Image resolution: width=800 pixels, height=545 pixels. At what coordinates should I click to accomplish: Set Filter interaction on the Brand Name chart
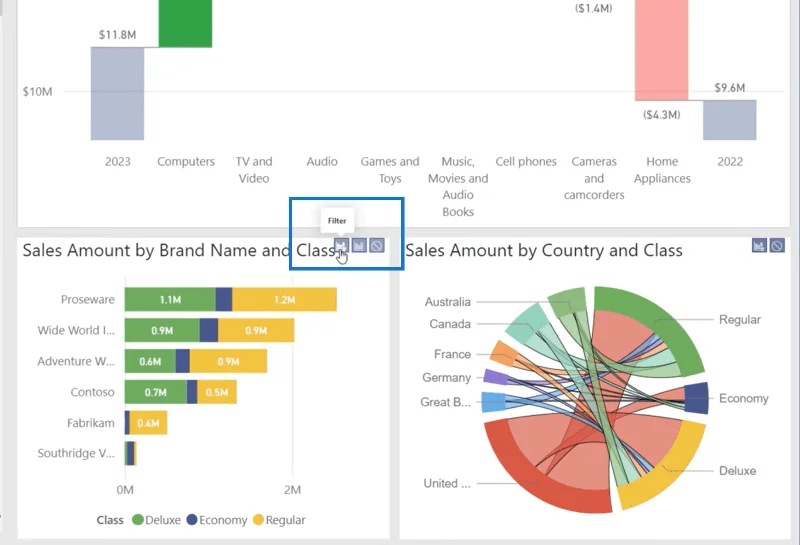(x=341, y=245)
